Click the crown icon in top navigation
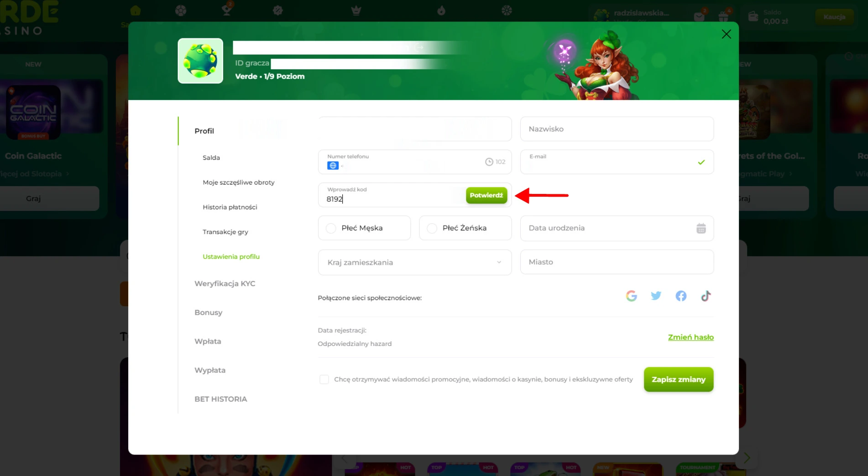Image resolution: width=868 pixels, height=476 pixels. point(356,10)
